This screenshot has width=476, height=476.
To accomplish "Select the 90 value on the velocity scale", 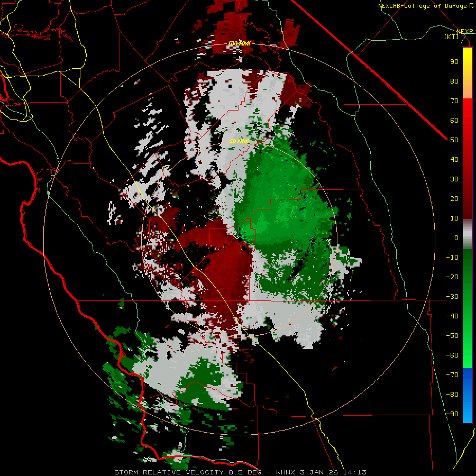I will click(x=454, y=62).
